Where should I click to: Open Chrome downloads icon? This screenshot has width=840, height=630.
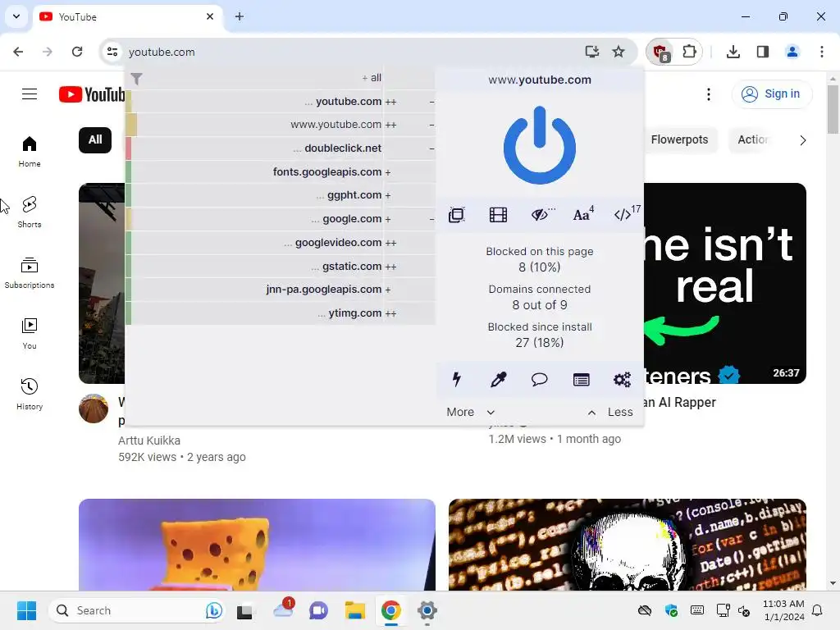pyautogui.click(x=733, y=52)
